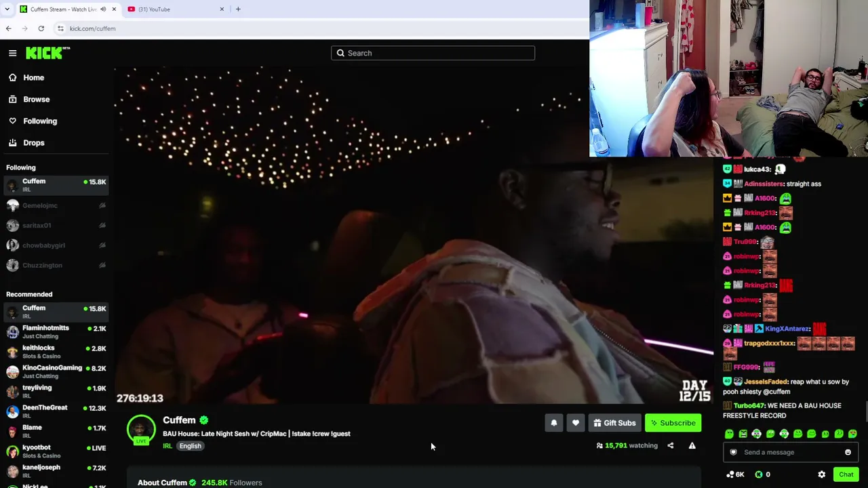The width and height of the screenshot is (868, 488).
Task: Click Cuffem's live profile avatar
Action: click(141, 430)
